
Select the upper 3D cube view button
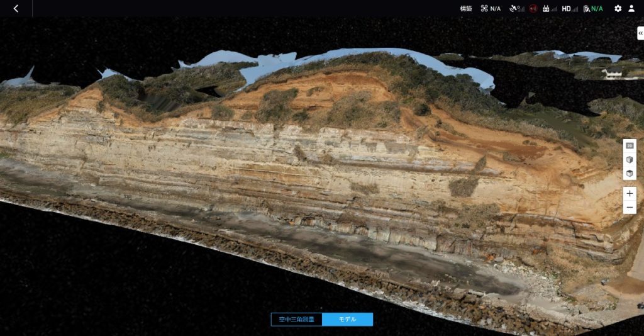630,160
